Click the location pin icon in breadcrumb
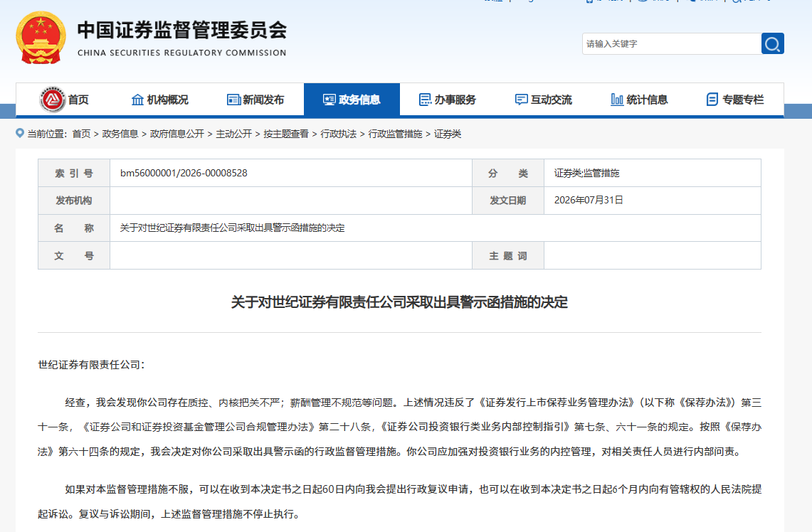This screenshot has width=812, height=532. (20, 133)
